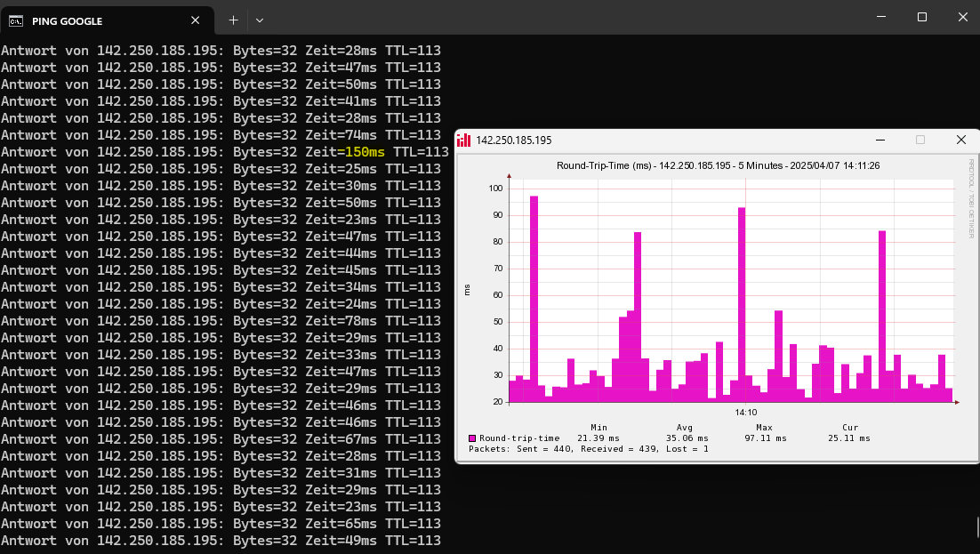Minimize the 142.250.185.195 graph window
Image resolution: width=980 pixels, height=554 pixels.
pos(880,141)
